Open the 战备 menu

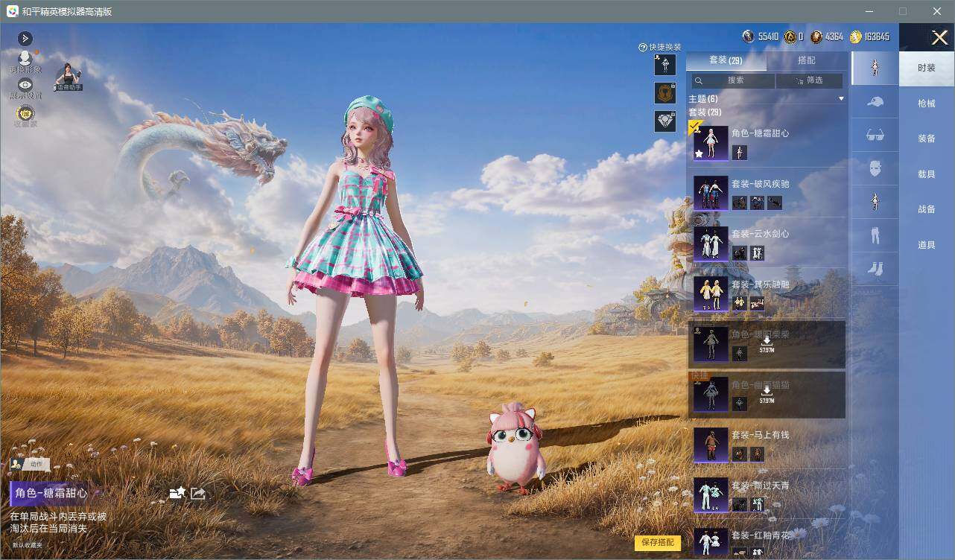pos(927,209)
